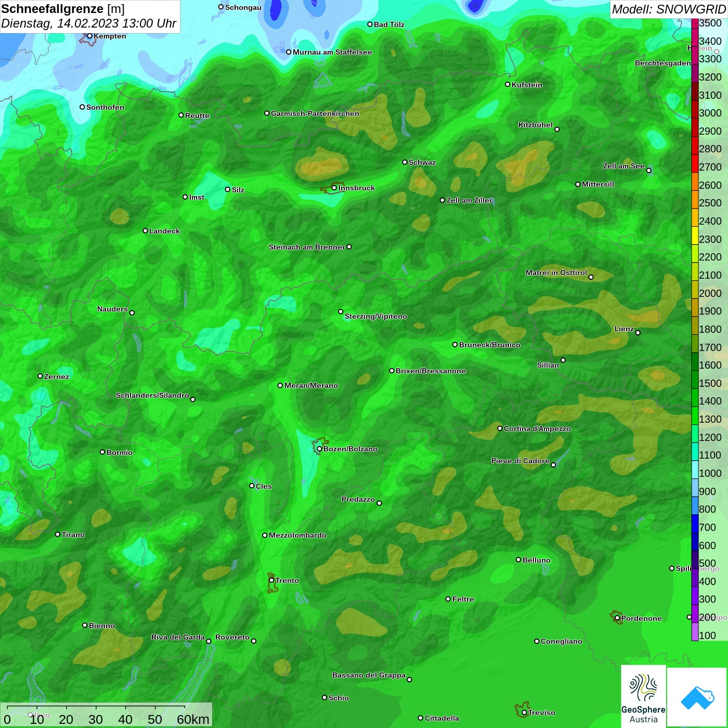Click the 'Garmisch-Partenkirchen' label

[315, 113]
